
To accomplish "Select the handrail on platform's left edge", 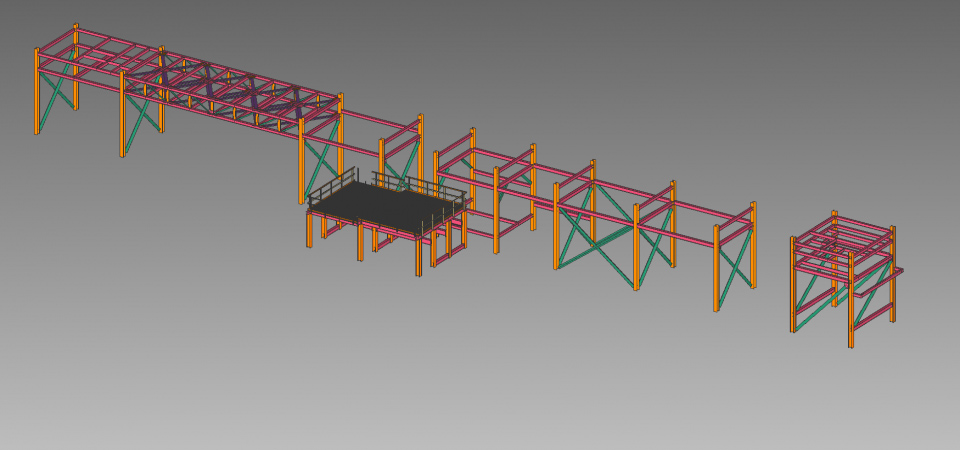I will 332,186.
